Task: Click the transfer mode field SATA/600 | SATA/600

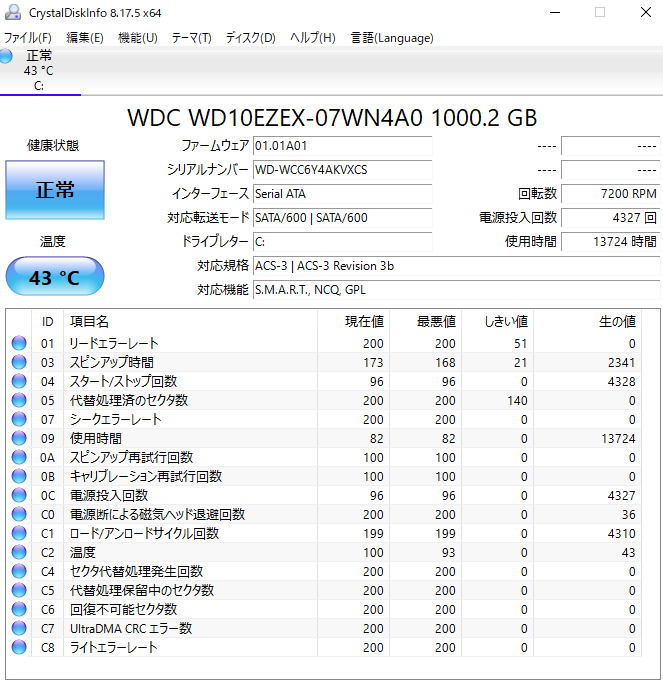Action: pyautogui.click(x=342, y=217)
